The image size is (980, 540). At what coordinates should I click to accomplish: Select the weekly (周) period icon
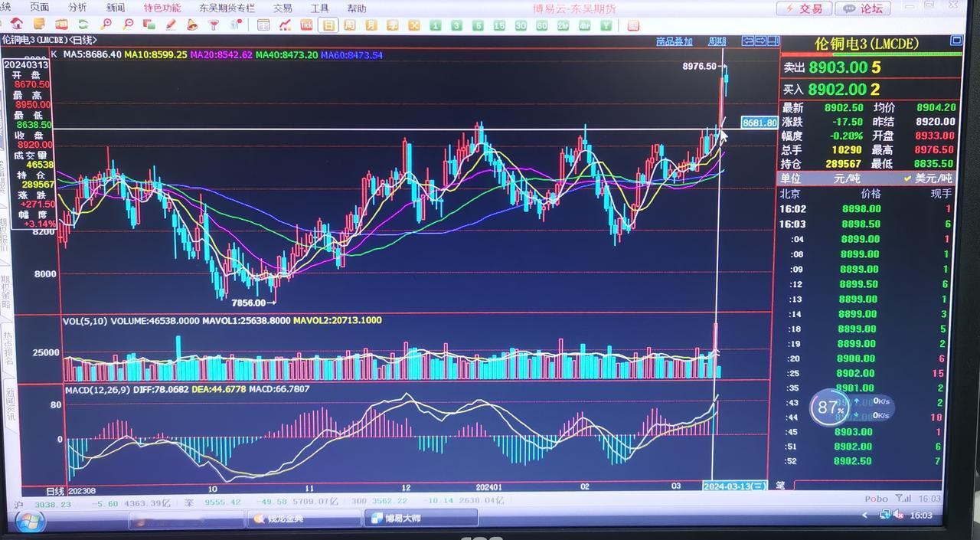pos(349,25)
